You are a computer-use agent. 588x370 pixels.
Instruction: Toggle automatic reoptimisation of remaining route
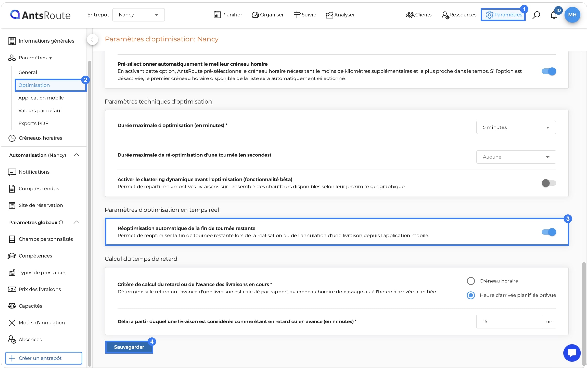click(549, 232)
